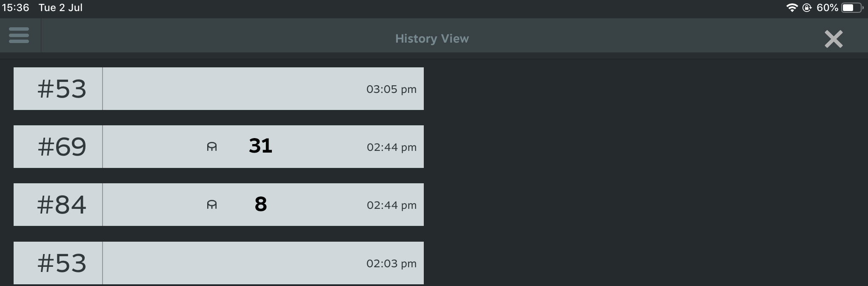Click the 03:05 pm timestamp
The height and width of the screenshot is (286, 868).
(x=391, y=90)
